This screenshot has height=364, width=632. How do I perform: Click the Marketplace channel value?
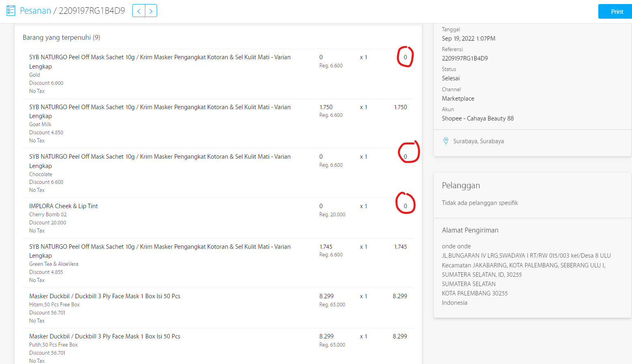(458, 99)
